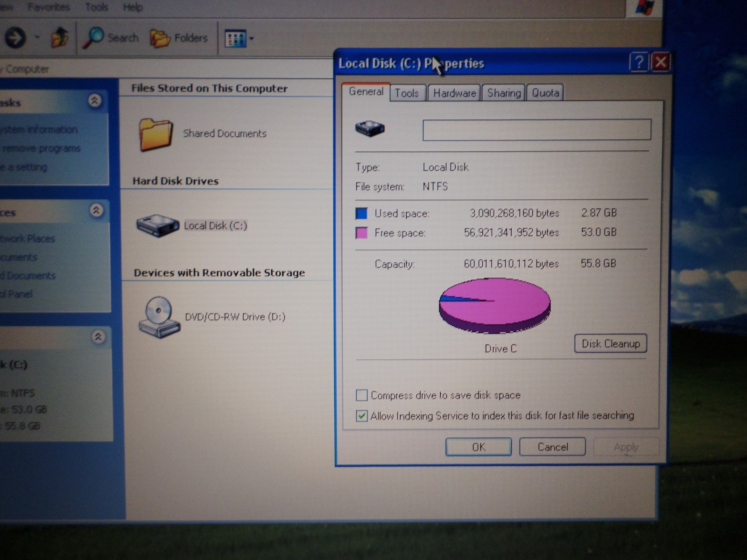Open the Forward history dropdown arrow
The width and height of the screenshot is (747, 560).
coord(37,37)
